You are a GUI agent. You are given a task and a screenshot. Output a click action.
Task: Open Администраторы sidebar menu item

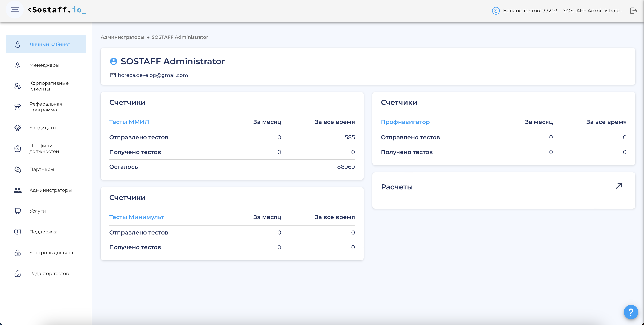46,190
